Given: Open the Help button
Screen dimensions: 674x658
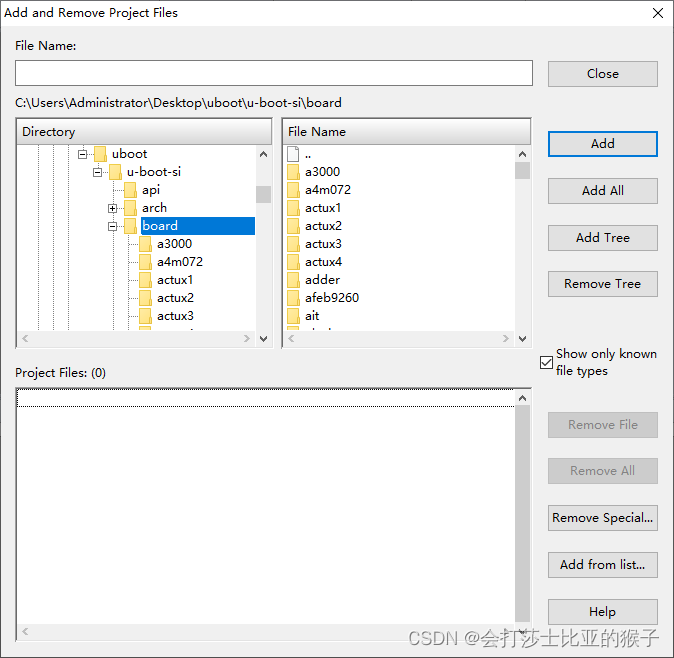Looking at the screenshot, I should tap(602, 612).
